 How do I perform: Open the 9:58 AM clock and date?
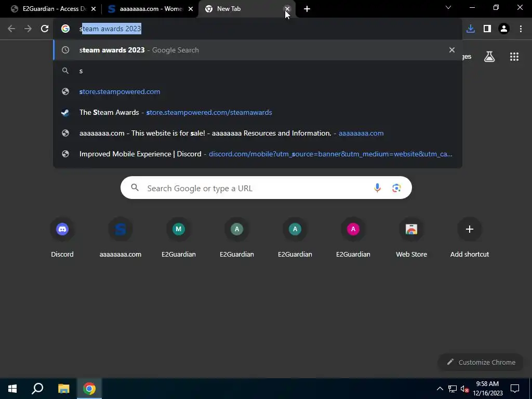click(487, 389)
